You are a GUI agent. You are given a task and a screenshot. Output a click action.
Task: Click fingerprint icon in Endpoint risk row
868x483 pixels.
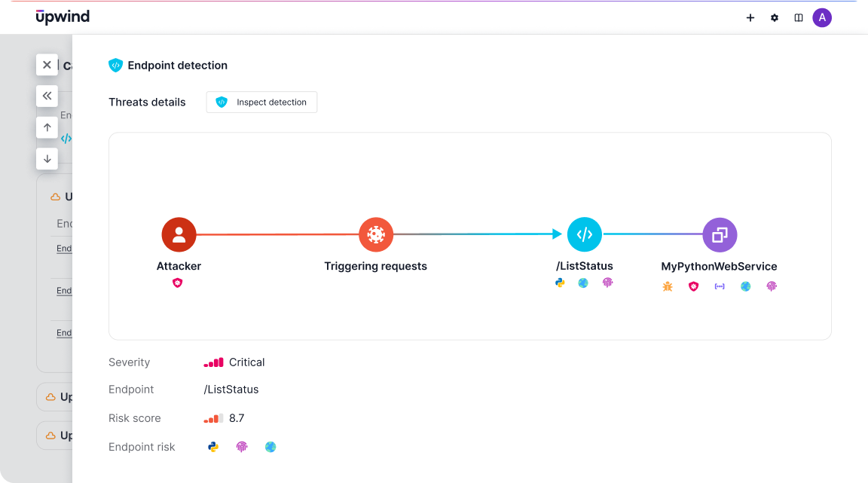(242, 447)
